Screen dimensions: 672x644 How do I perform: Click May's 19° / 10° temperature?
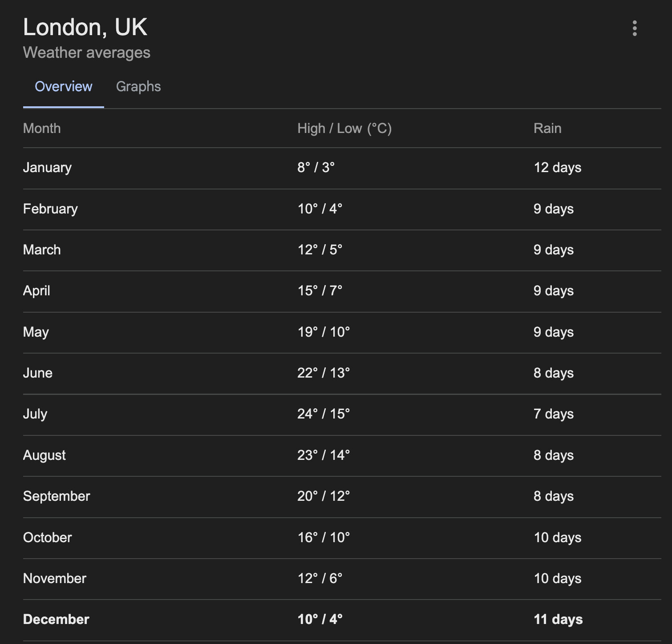tap(324, 332)
